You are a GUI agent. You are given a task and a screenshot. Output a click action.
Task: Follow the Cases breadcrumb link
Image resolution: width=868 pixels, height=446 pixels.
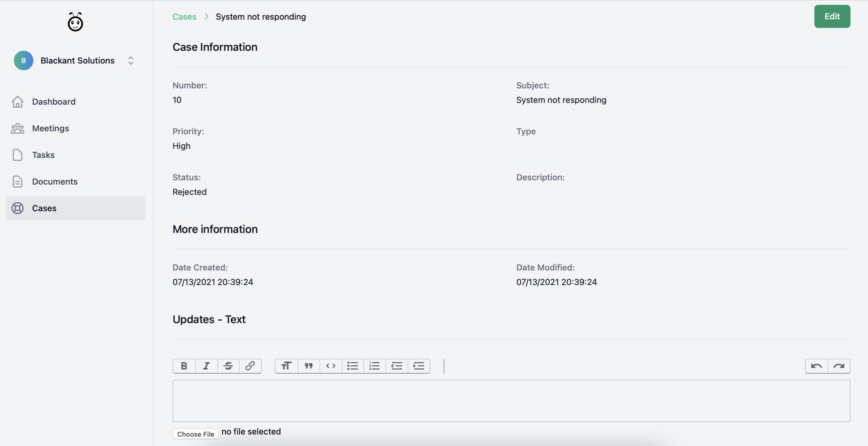coord(184,17)
